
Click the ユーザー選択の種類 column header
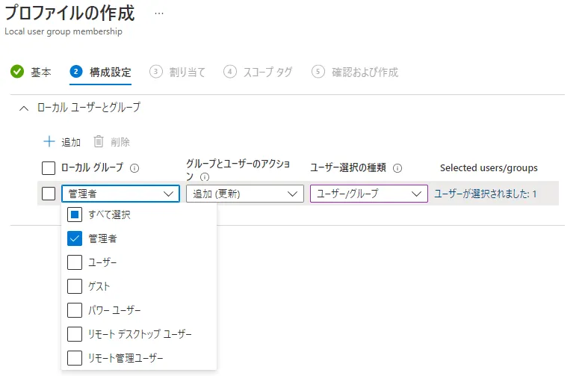348,167
